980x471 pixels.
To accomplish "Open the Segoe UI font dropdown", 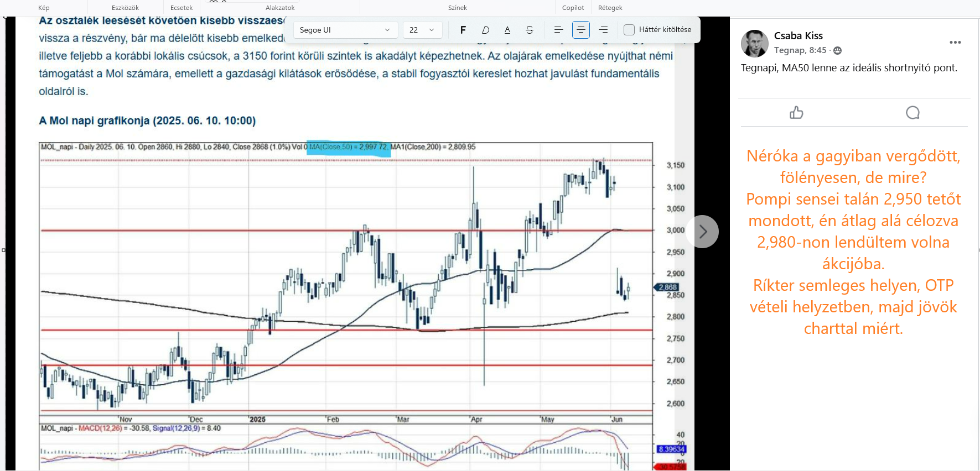I will click(345, 30).
